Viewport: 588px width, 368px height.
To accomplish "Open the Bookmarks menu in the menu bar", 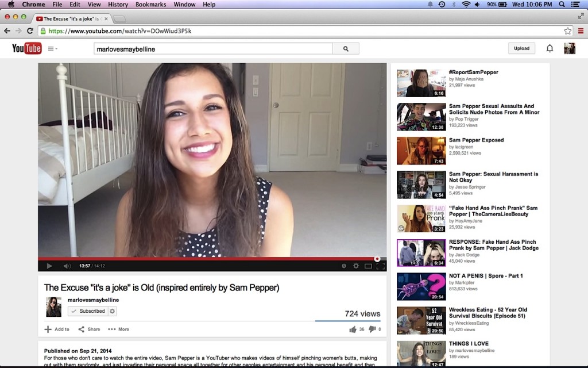I will pos(151,5).
